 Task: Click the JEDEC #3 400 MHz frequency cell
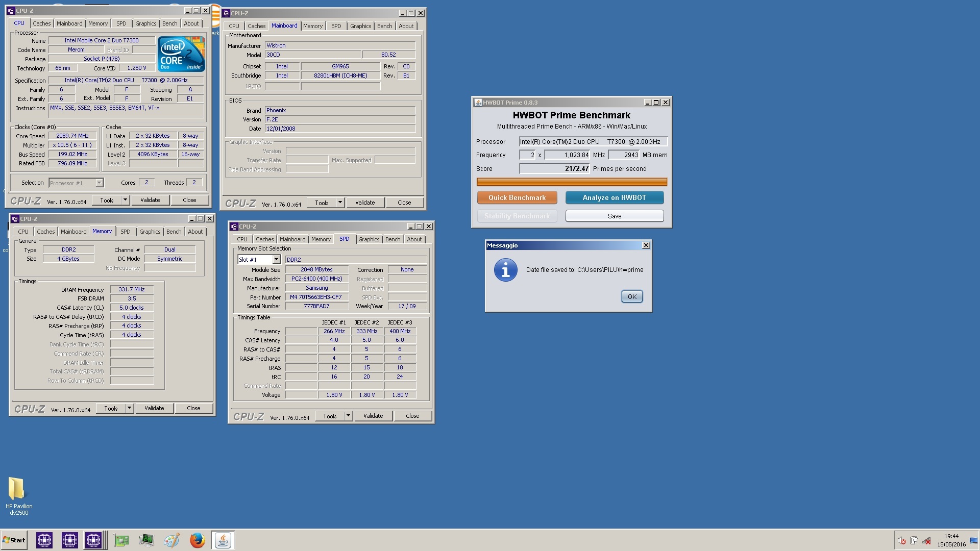tap(400, 331)
